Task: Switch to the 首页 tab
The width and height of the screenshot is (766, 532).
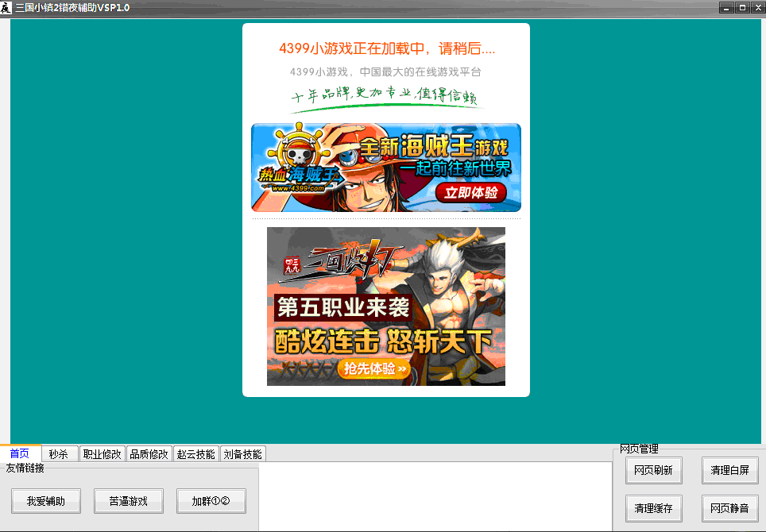Action: pyautogui.click(x=20, y=453)
